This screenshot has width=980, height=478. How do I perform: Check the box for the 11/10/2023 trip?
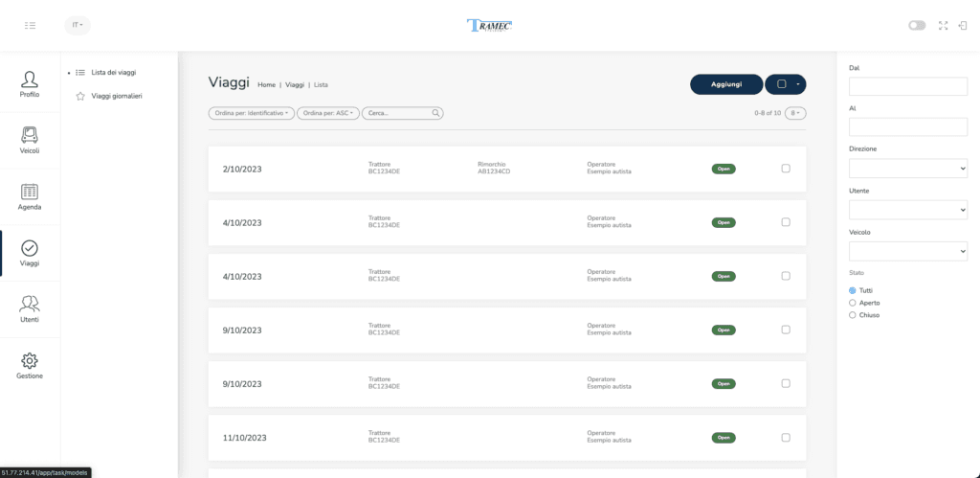click(786, 438)
